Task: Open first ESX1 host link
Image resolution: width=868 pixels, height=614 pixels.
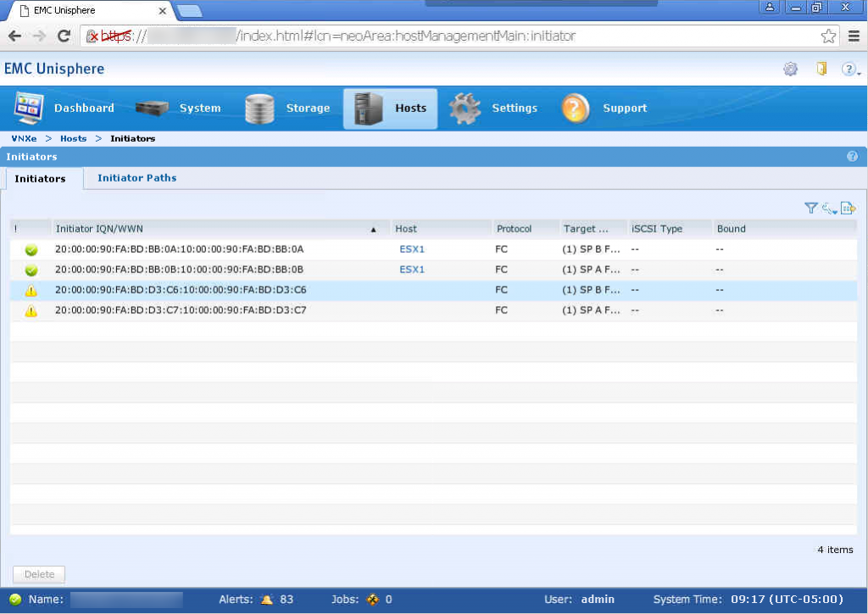Action: click(412, 249)
